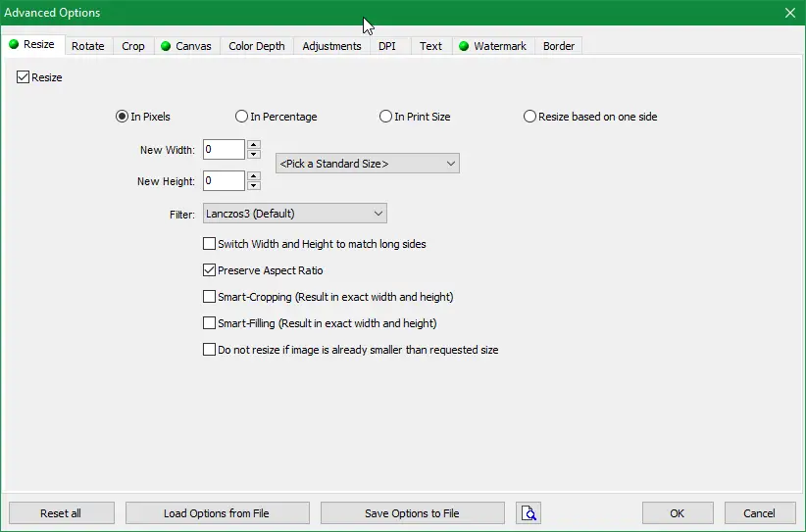Screen dimensions: 806x532
Task: Click the preview magnifier icon button
Action: 528,513
